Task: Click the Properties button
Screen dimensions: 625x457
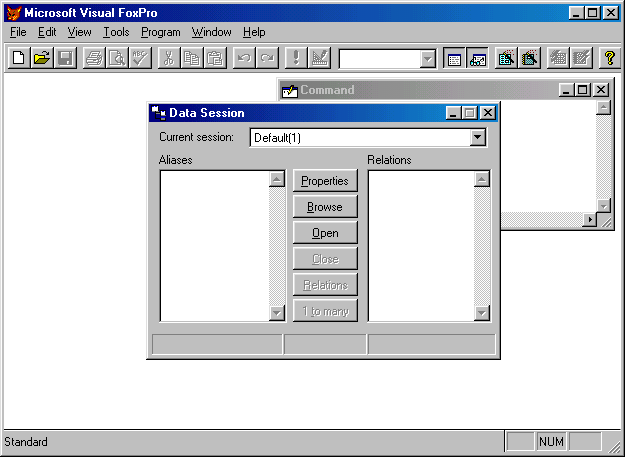Action: pyautogui.click(x=325, y=180)
